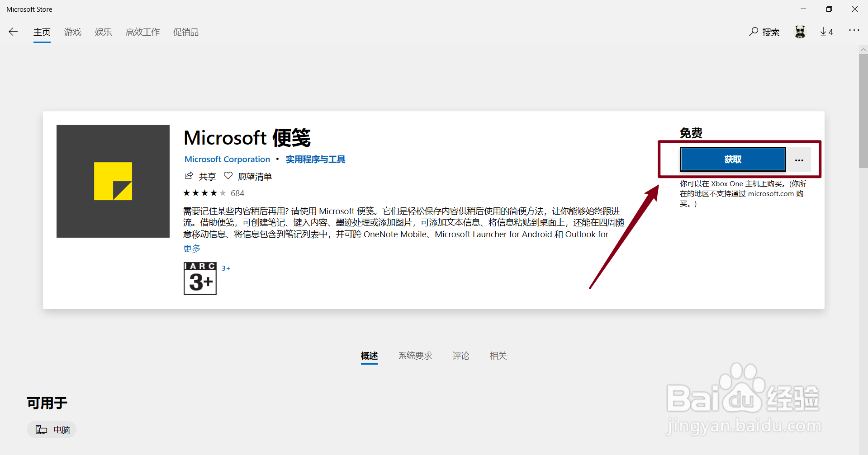Select the 评论 section tab
Viewport: 868px width, 455px height.
click(461, 356)
